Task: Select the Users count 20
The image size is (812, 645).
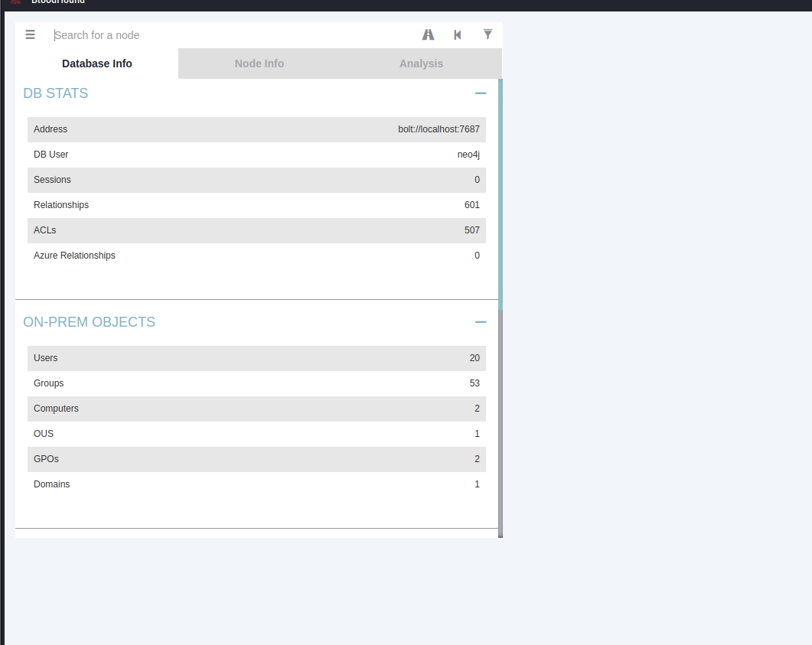Action: (x=474, y=358)
